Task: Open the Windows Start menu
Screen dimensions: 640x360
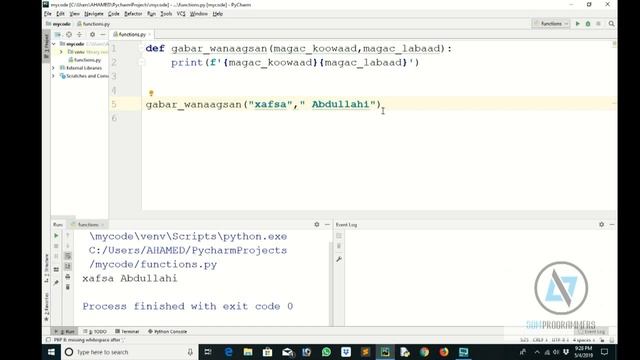Action: click(x=51, y=352)
